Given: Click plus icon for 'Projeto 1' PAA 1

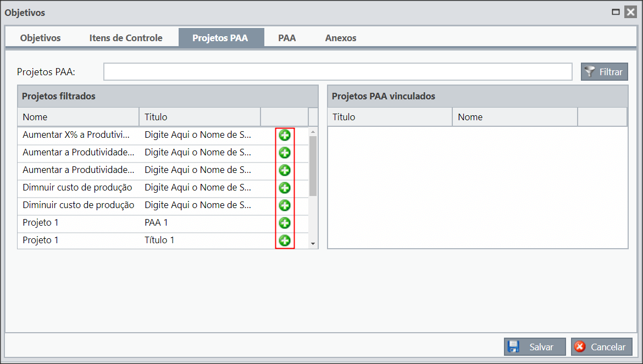Looking at the screenshot, I should click(285, 223).
